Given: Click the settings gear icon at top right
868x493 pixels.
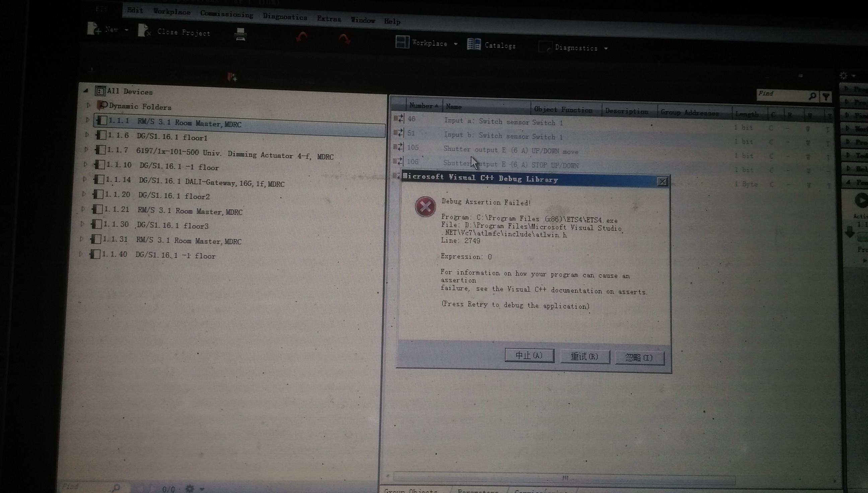Looking at the screenshot, I should pyautogui.click(x=844, y=75).
